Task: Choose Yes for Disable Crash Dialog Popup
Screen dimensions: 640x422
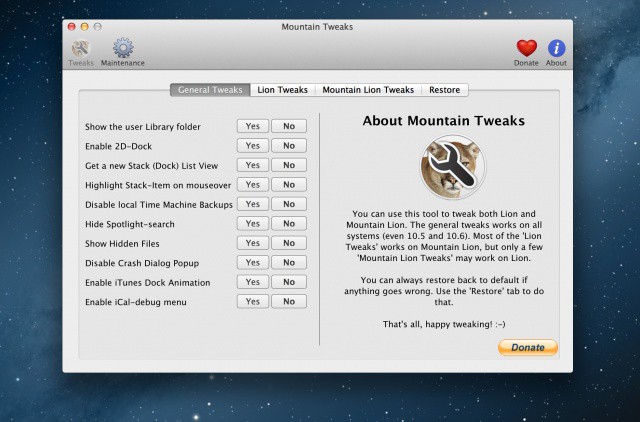Action: [x=253, y=262]
